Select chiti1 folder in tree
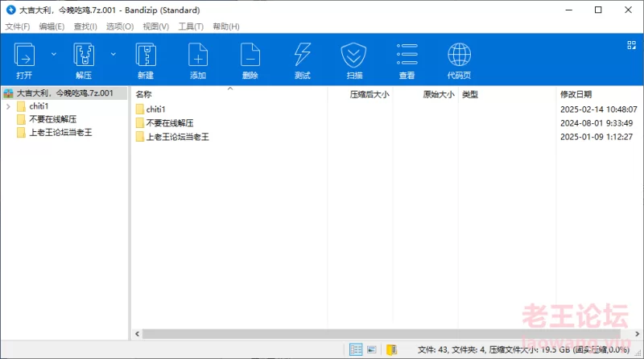 pyautogui.click(x=39, y=106)
